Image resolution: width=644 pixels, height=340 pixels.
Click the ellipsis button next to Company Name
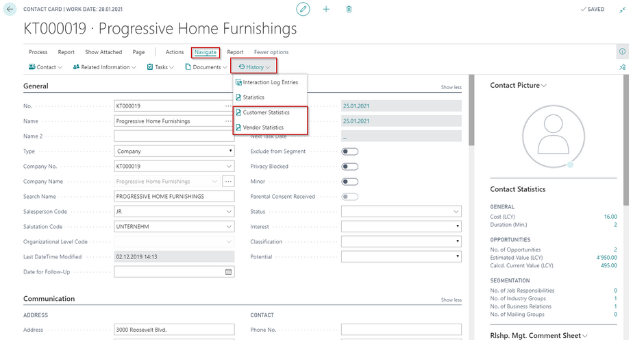[228, 182]
